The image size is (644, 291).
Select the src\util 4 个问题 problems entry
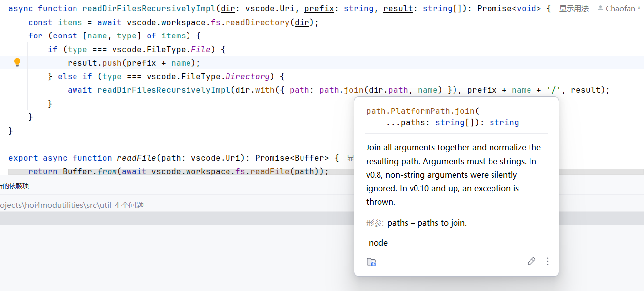click(72, 205)
